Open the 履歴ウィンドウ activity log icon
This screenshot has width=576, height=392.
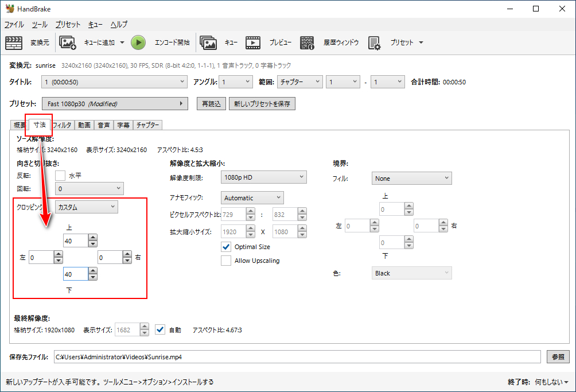point(308,42)
